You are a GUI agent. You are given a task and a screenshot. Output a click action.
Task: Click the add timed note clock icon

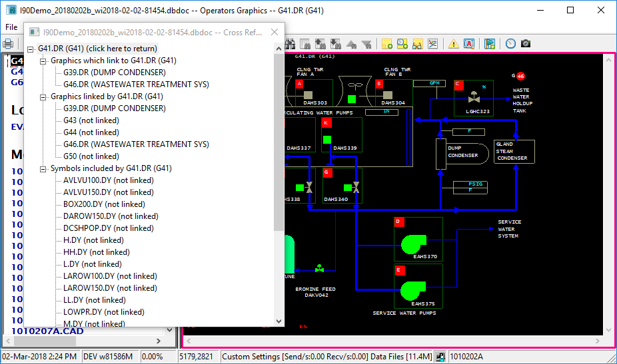pos(402,44)
